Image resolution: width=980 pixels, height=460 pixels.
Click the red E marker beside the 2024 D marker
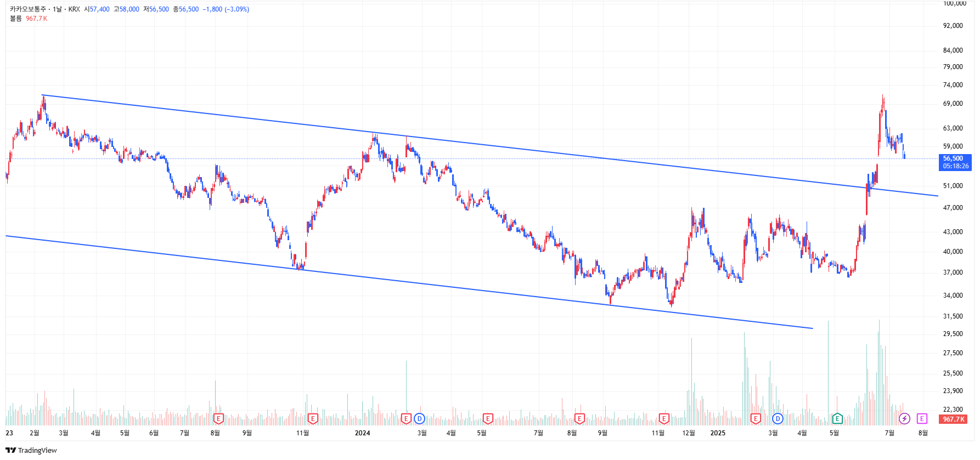(406, 419)
